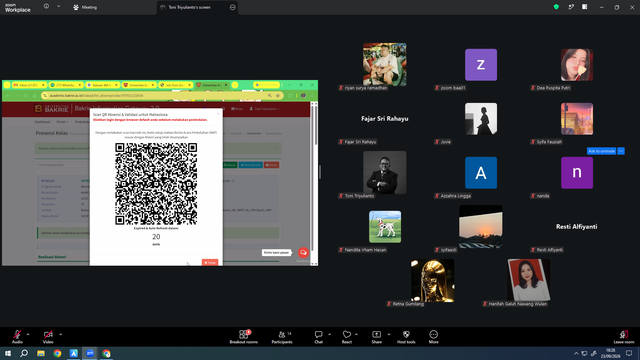Click Dashboard menu on Bakrie page

pyautogui.click(x=42, y=122)
